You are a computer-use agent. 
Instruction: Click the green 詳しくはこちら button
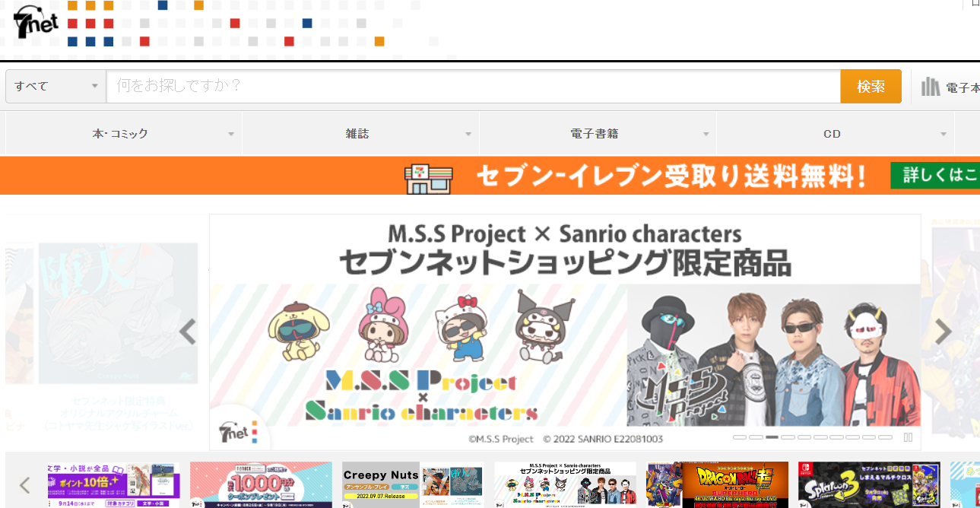935,176
